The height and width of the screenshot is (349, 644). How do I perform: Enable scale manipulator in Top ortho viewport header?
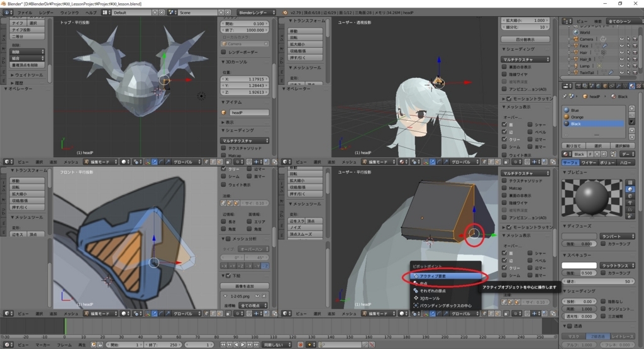point(167,162)
